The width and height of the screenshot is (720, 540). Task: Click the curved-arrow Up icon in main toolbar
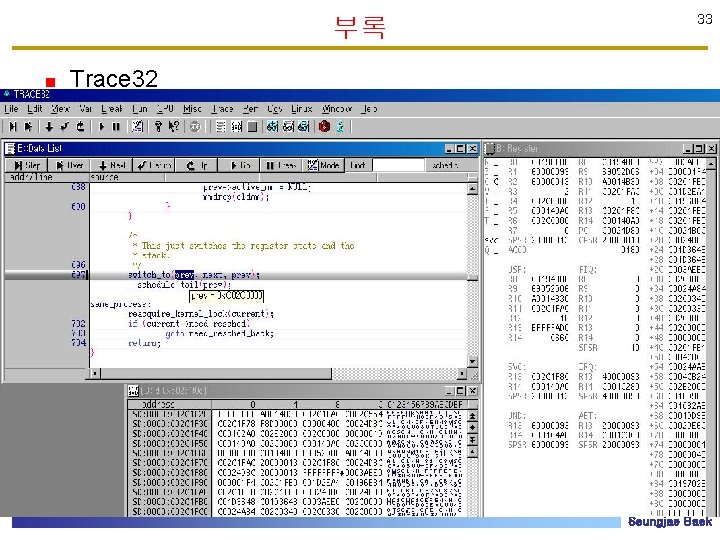(x=80, y=126)
